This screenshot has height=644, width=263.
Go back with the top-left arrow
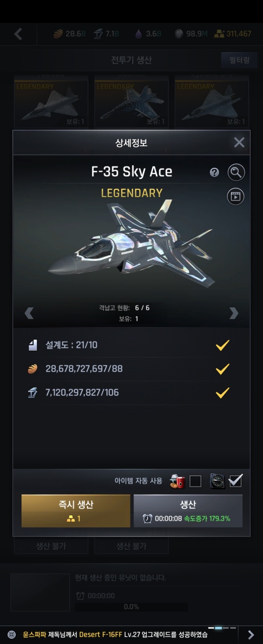click(18, 34)
